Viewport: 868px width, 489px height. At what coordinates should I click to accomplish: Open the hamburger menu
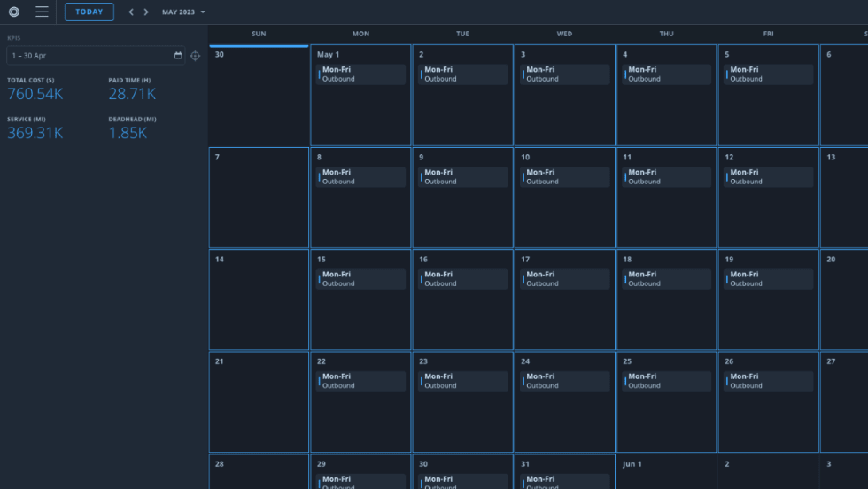click(x=42, y=12)
